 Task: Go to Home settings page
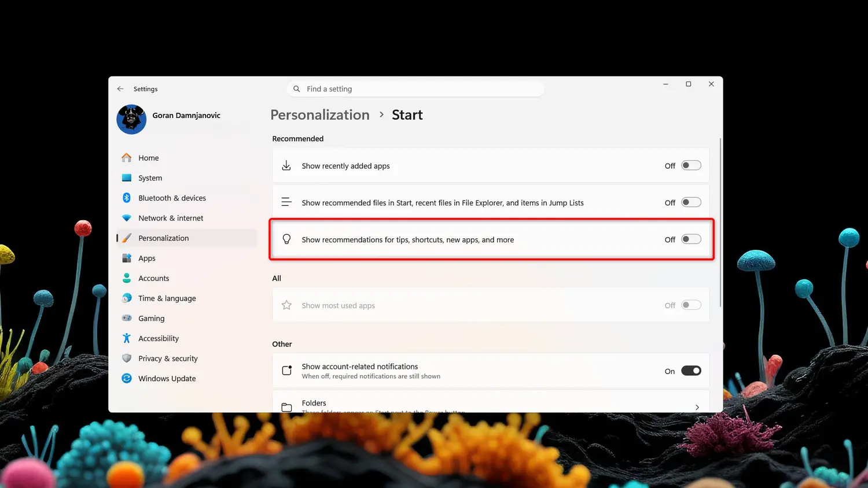(x=149, y=158)
